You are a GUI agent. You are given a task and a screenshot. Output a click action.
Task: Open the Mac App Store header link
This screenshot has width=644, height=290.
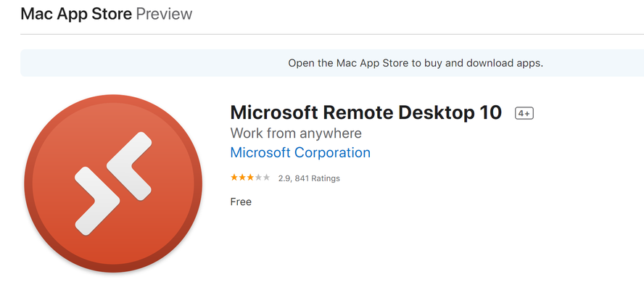[76, 14]
